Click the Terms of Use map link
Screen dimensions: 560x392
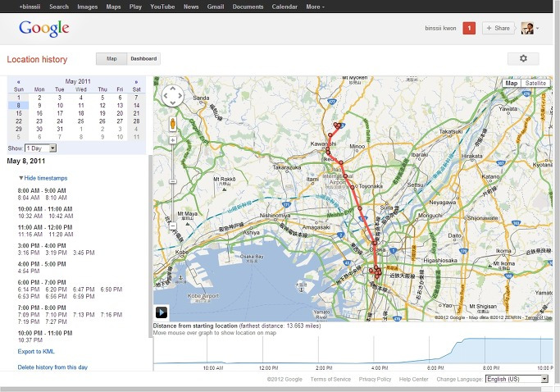tap(538, 317)
